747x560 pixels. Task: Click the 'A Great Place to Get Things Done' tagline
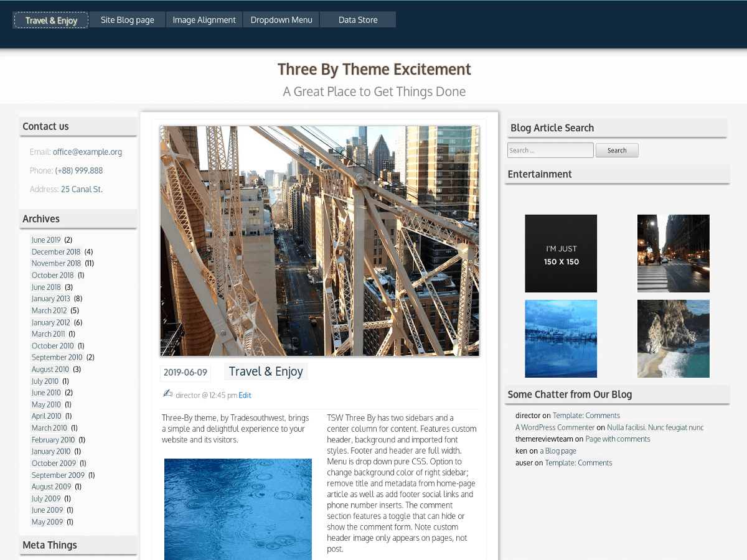click(x=374, y=91)
